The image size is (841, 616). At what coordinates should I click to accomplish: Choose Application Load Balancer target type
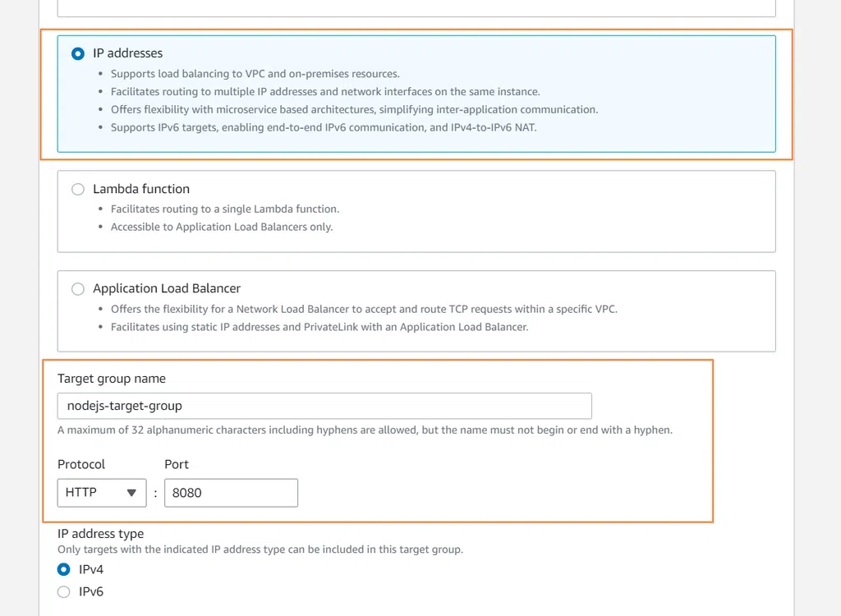click(x=78, y=289)
